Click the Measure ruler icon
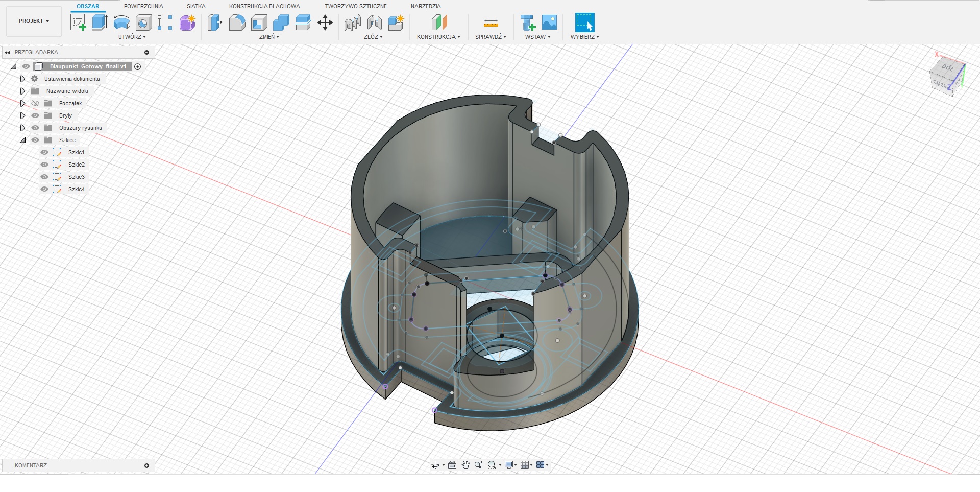Viewport: 980px width, 492px height. [491, 22]
